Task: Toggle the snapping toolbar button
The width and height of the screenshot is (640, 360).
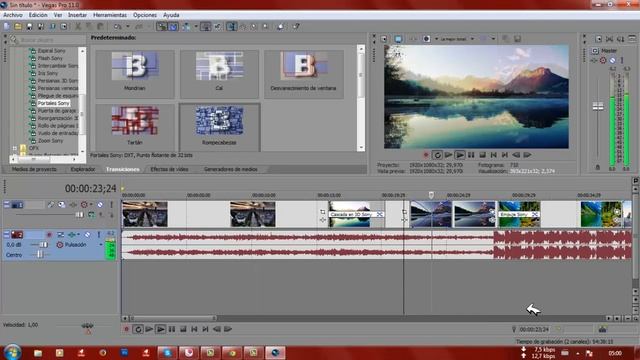Action: click(x=162, y=27)
